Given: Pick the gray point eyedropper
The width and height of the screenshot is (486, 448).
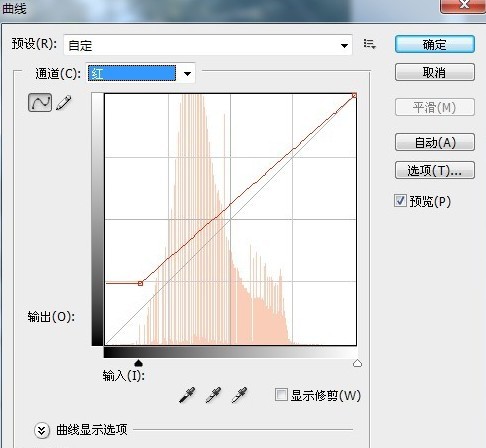Looking at the screenshot, I should [x=213, y=395].
